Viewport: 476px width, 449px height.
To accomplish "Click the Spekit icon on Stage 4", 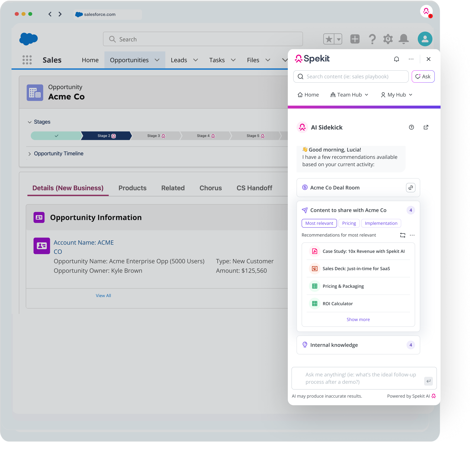I will tap(213, 136).
